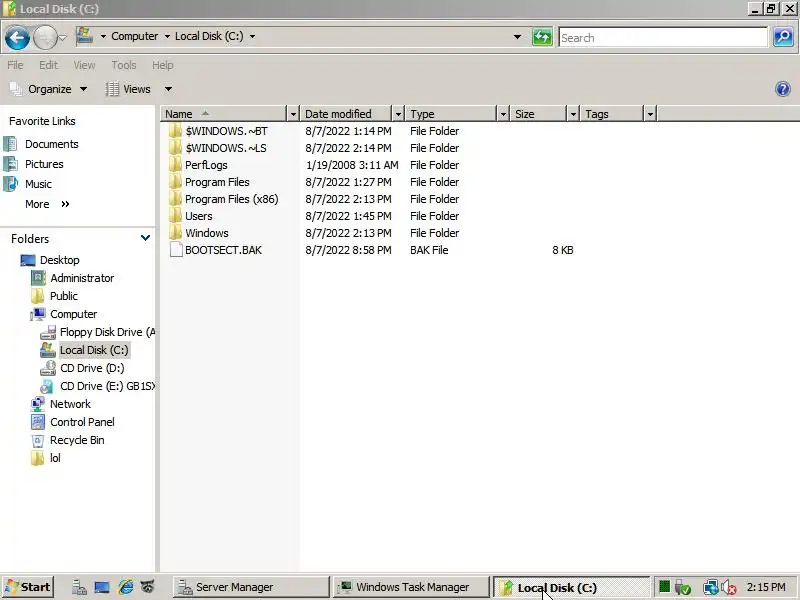Select Desktop in the folder tree

(60, 260)
